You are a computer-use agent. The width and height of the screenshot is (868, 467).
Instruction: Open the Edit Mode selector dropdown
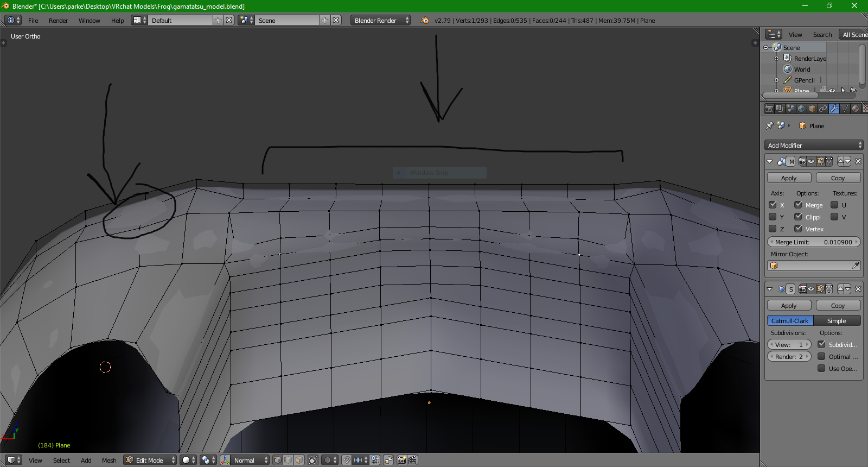pyautogui.click(x=150, y=460)
